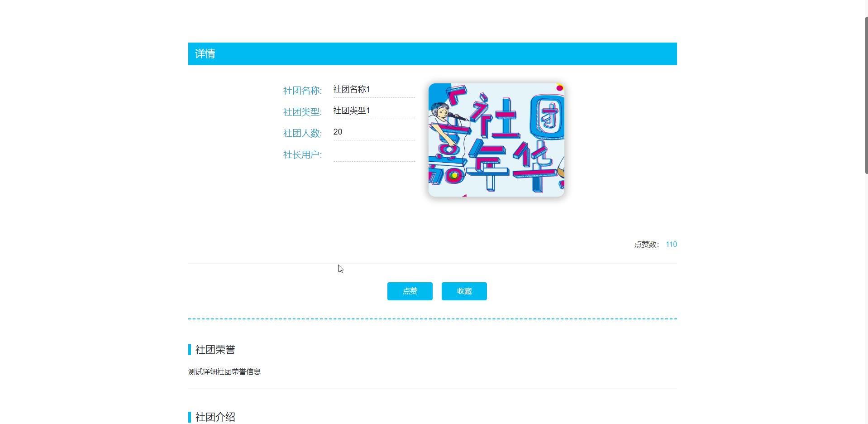Click the 点赞数: label
Image resolution: width=868 pixels, height=424 pixels.
point(647,245)
